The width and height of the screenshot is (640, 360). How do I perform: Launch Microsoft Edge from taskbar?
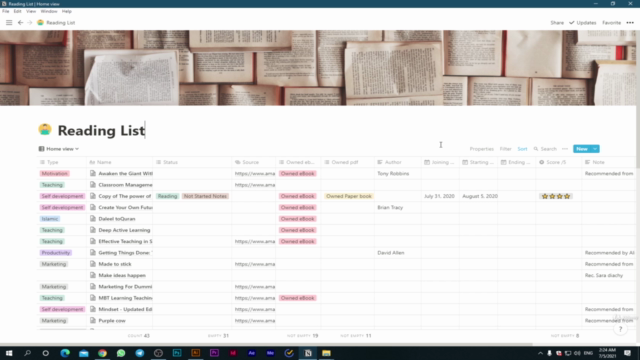[x=65, y=353]
